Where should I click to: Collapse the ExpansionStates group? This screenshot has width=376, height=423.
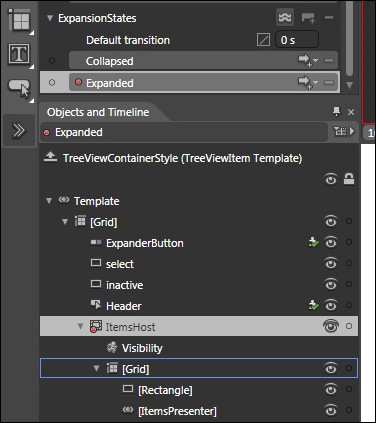click(50, 18)
